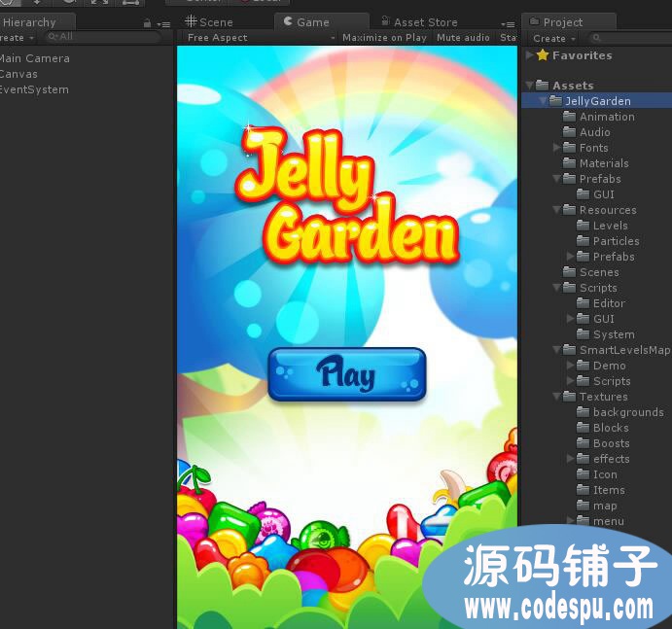672x629 pixels.
Task: Click the Audio folder icon
Action: (569, 131)
